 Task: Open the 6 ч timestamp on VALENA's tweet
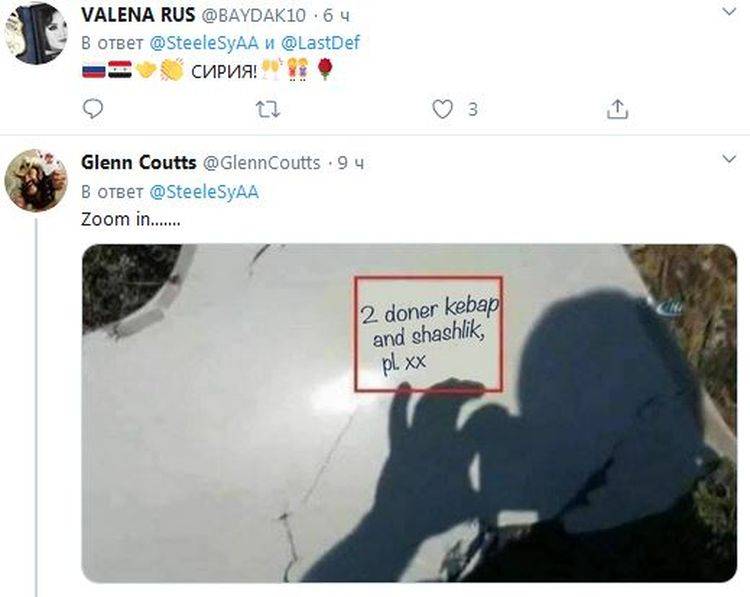point(336,15)
